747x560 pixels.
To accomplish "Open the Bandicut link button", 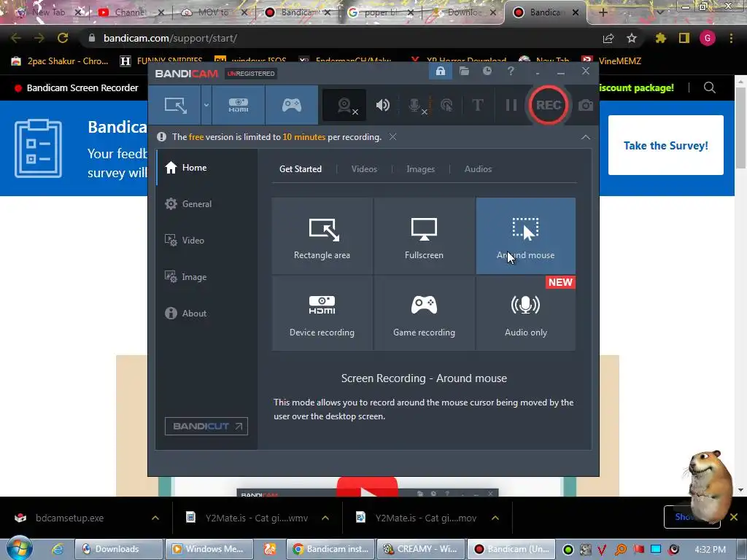I will pyautogui.click(x=206, y=426).
